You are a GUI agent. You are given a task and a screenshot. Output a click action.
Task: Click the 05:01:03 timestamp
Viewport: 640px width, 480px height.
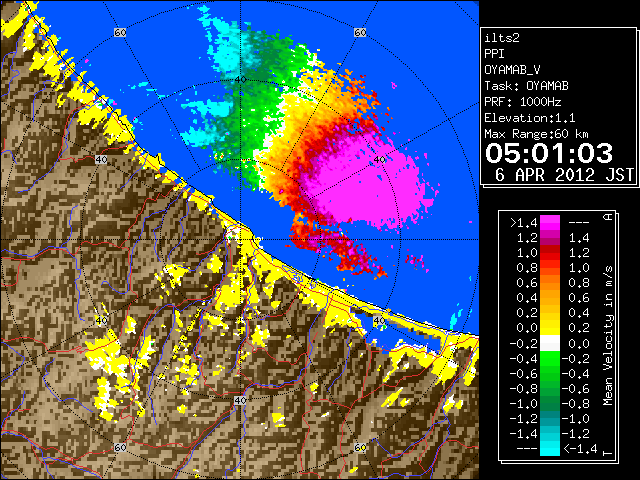549,153
